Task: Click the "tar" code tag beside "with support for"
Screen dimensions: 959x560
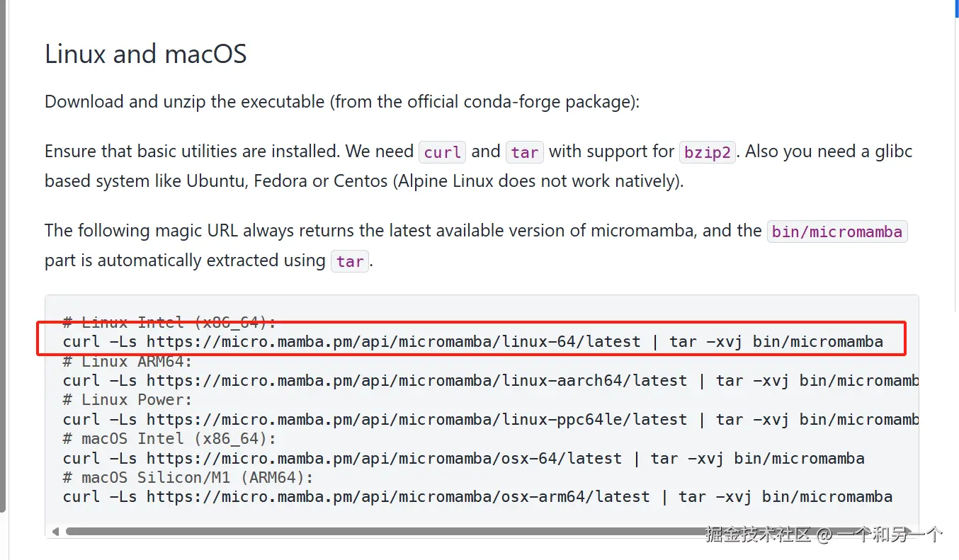Action: point(524,152)
